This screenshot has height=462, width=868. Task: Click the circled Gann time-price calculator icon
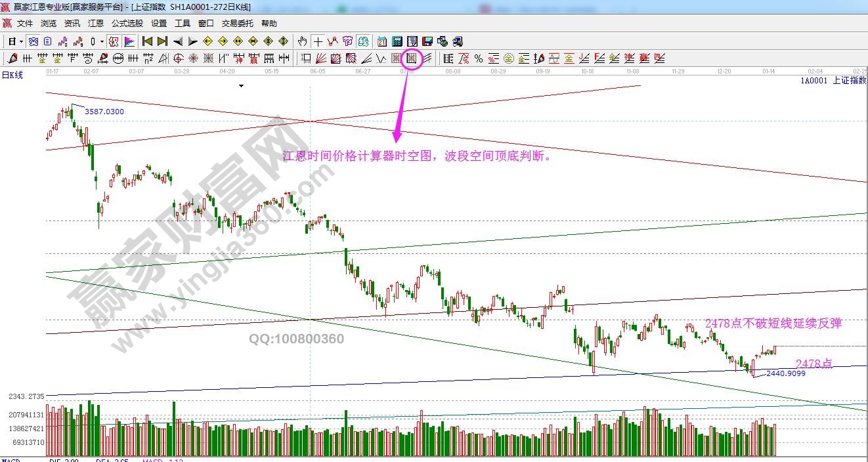click(412, 58)
